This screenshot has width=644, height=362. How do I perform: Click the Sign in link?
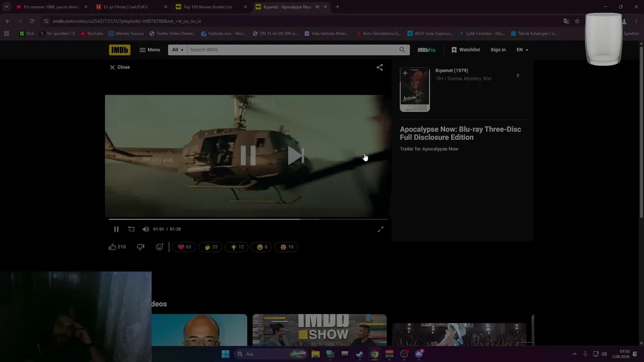pyautogui.click(x=498, y=50)
